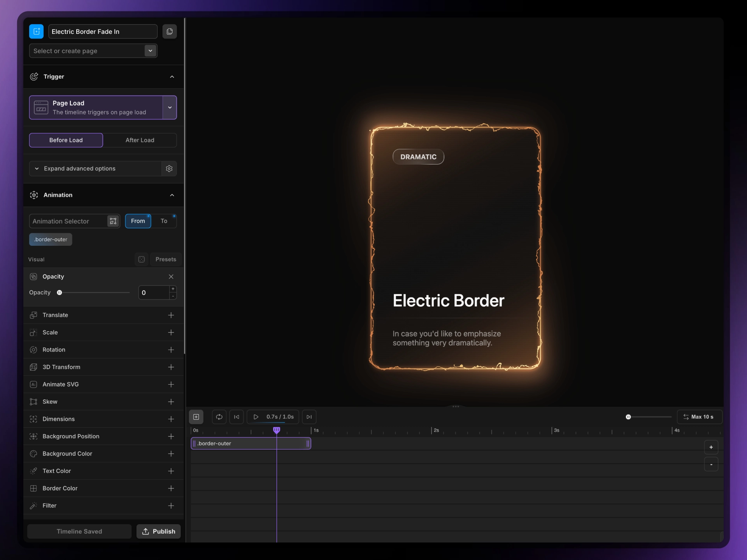Click the add action icon on timeline toolbar

pos(196,417)
